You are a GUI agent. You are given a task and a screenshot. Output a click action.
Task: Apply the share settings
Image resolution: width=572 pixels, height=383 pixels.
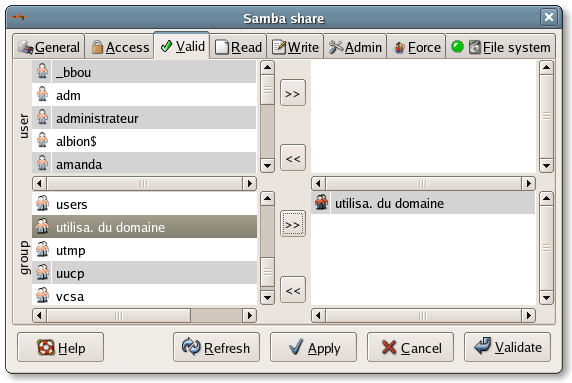click(313, 347)
